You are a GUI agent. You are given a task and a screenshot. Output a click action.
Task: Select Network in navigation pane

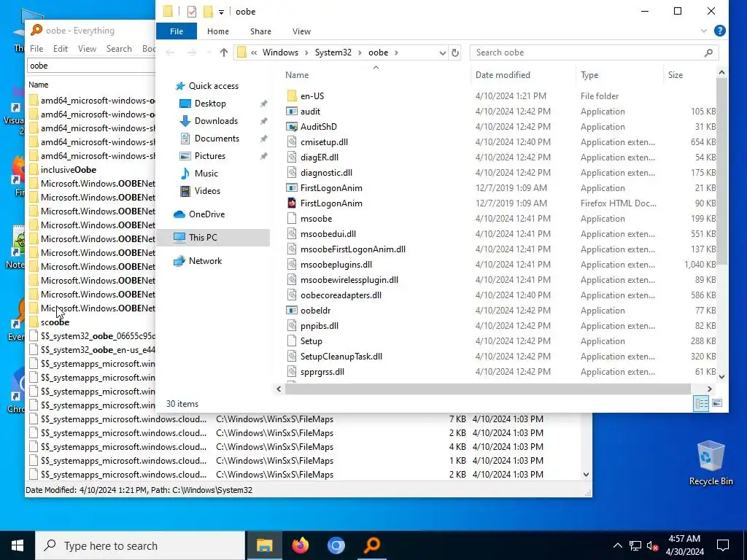pyautogui.click(x=205, y=261)
